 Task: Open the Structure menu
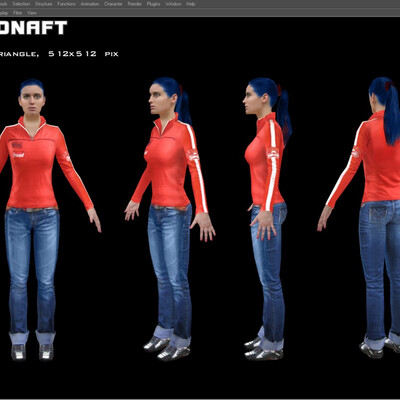point(44,4)
